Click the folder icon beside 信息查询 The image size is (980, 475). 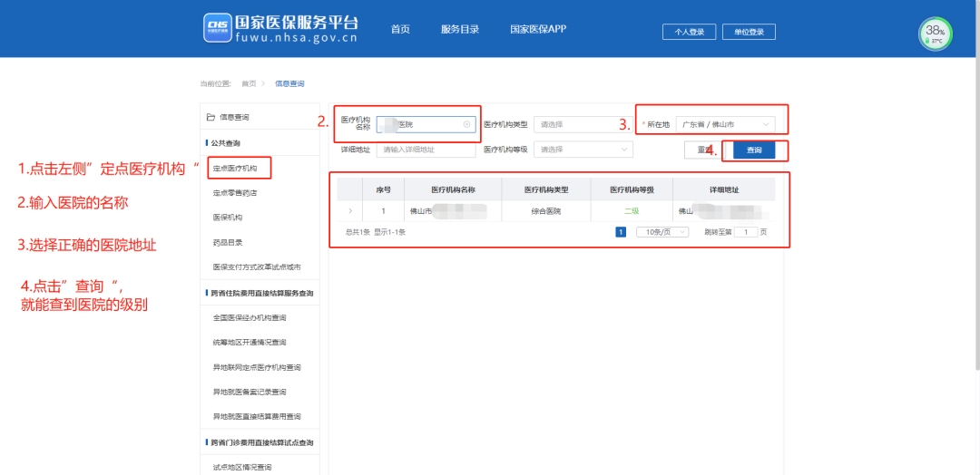[211, 117]
